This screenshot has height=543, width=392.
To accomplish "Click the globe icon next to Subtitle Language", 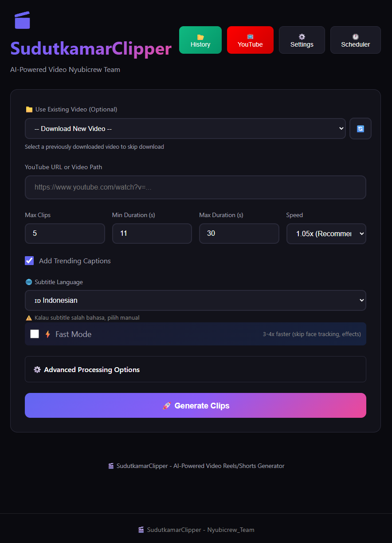I will pos(28,281).
